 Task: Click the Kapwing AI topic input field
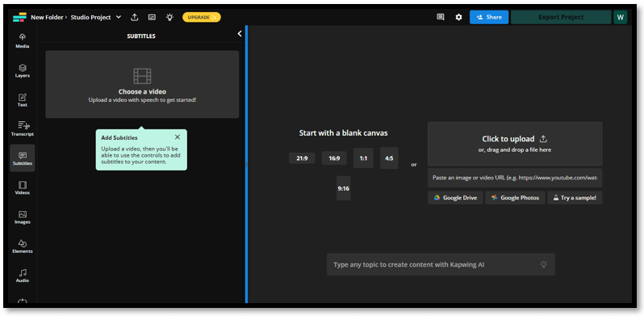pyautogui.click(x=441, y=264)
